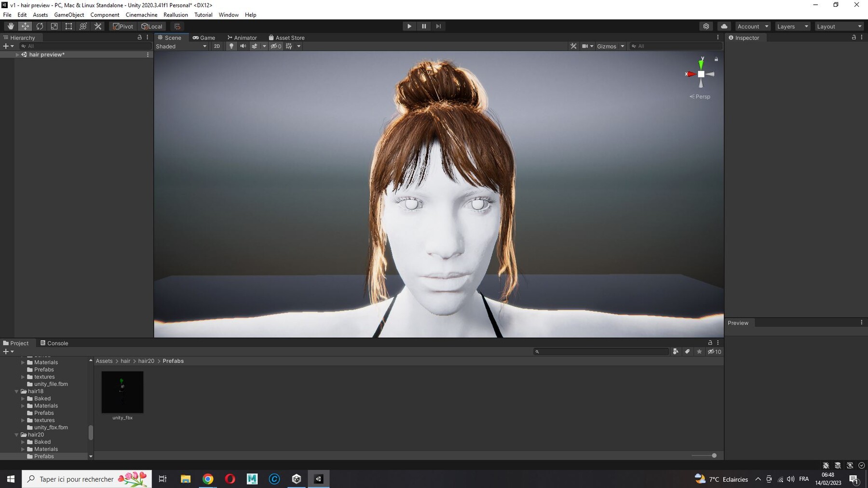Open the Reallusion menu
Screen dimensions: 868x488
pos(176,15)
